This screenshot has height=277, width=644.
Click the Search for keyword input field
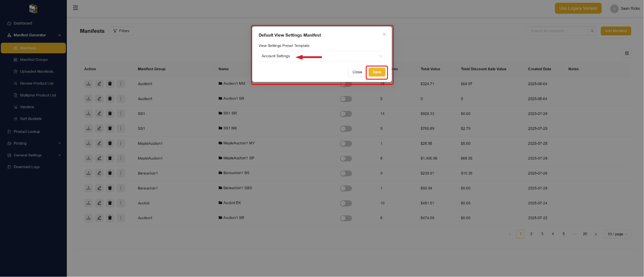(x=557, y=31)
